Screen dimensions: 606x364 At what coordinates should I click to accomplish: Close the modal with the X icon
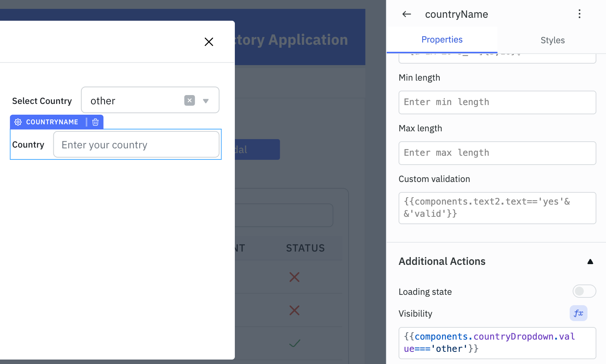[209, 42]
